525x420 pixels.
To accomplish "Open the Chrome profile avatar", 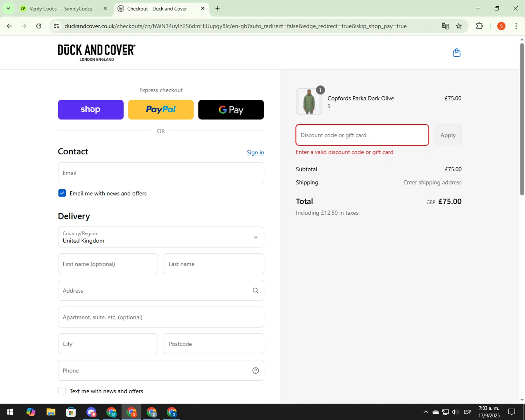I will click(x=501, y=26).
